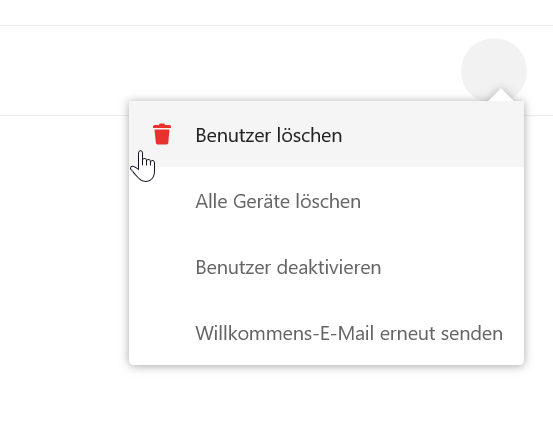This screenshot has width=553, height=432.
Task: Click the blank area below the popup menu
Action: (x=276, y=398)
